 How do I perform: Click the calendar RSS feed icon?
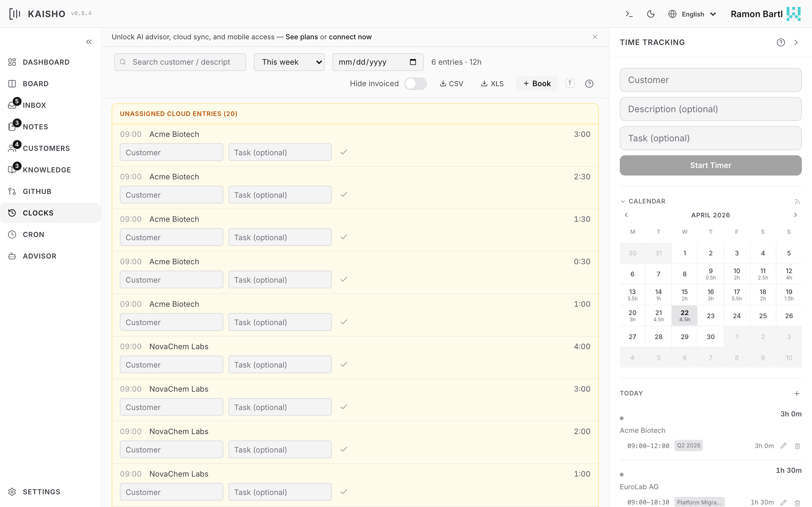click(x=797, y=202)
